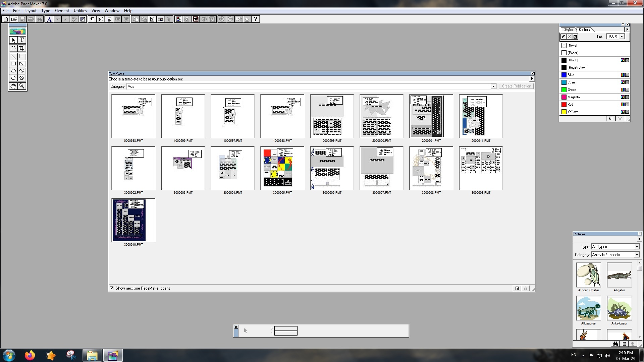This screenshot has width=644, height=362.
Task: Open the Pictures palette flyout menu arrow
Action: click(639, 239)
